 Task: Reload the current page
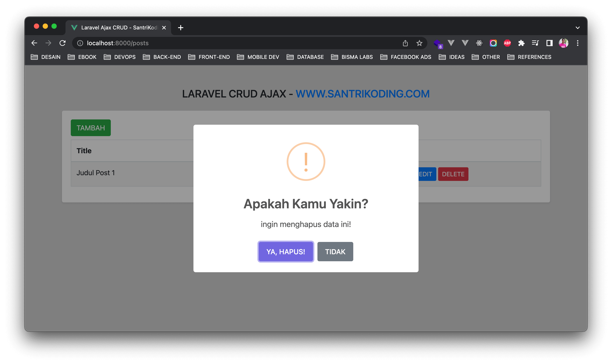[x=63, y=43]
